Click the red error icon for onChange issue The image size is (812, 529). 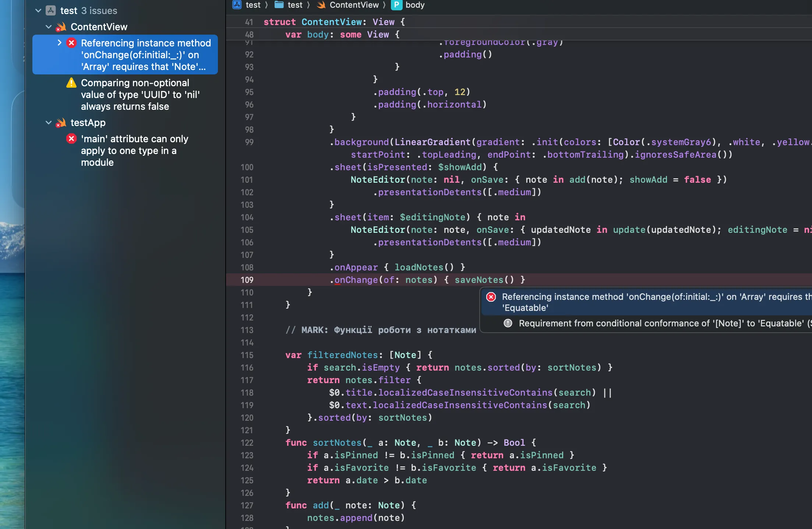[71, 43]
